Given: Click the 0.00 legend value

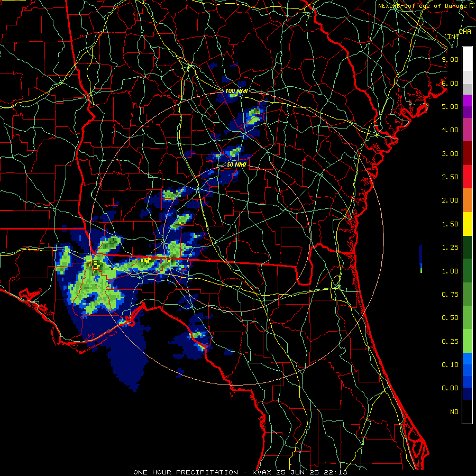Looking at the screenshot, I should (x=450, y=388).
